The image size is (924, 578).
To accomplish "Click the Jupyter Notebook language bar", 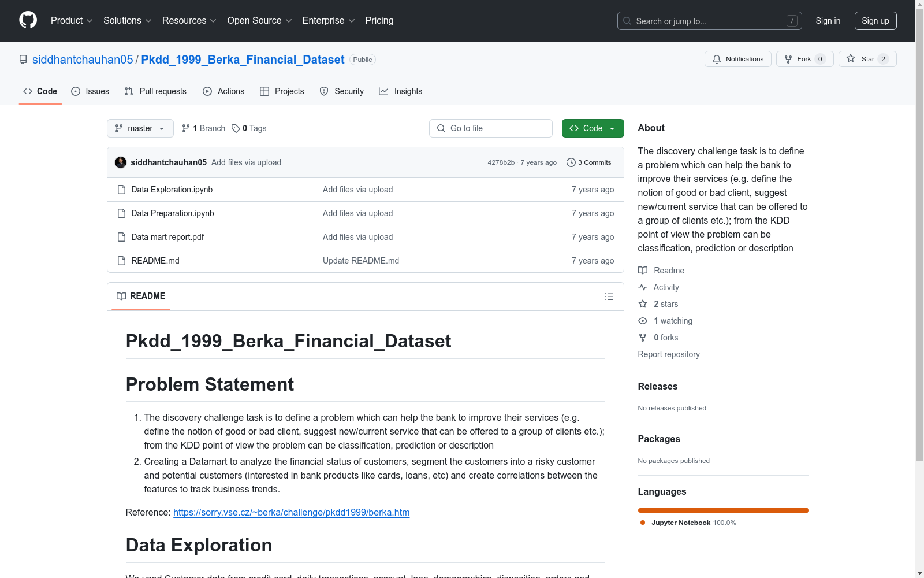I will pyautogui.click(x=724, y=510).
